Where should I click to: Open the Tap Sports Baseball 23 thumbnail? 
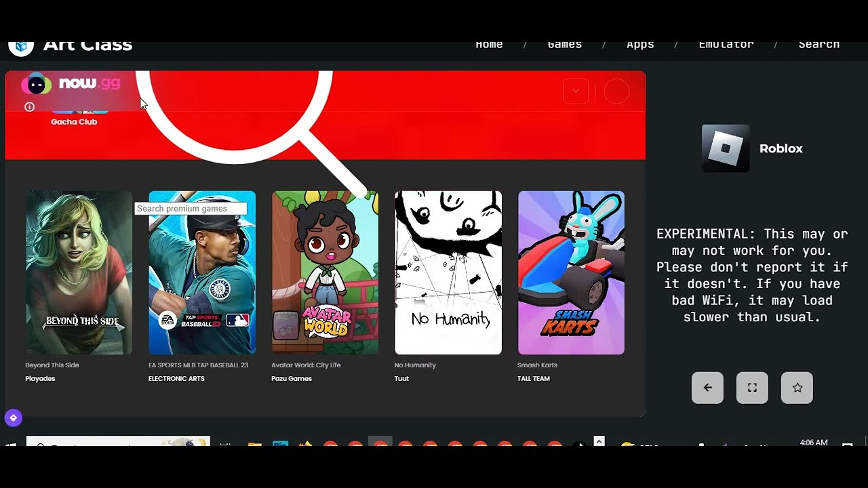(202, 272)
